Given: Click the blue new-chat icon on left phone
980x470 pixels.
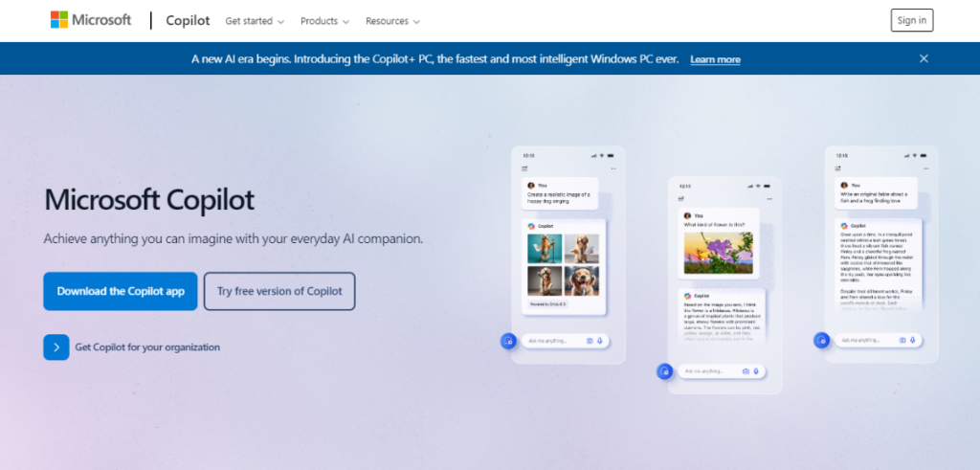Looking at the screenshot, I should coord(508,341).
